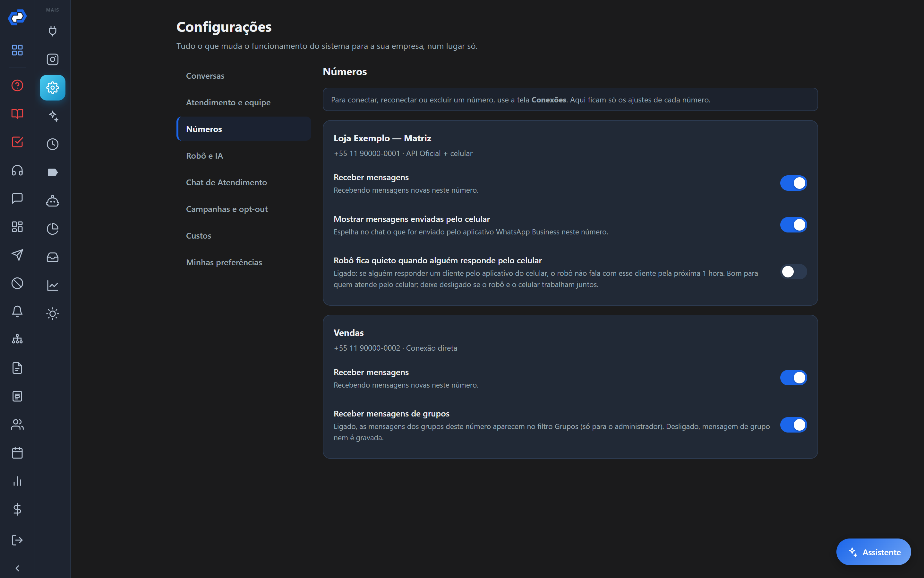924x578 pixels.
Task: Open the Custos section
Action: (x=244, y=235)
